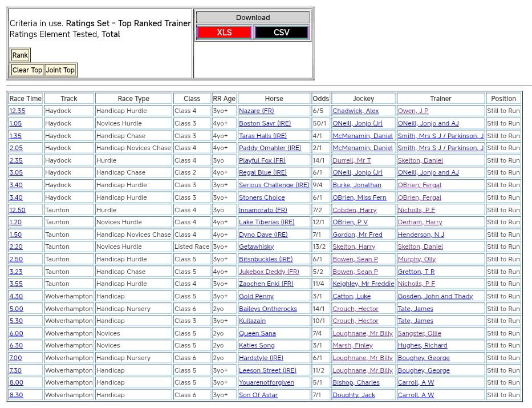Viewport: 532px width, 408px height.
Task: View trainer Sangster, Ollie page
Action: click(x=419, y=333)
